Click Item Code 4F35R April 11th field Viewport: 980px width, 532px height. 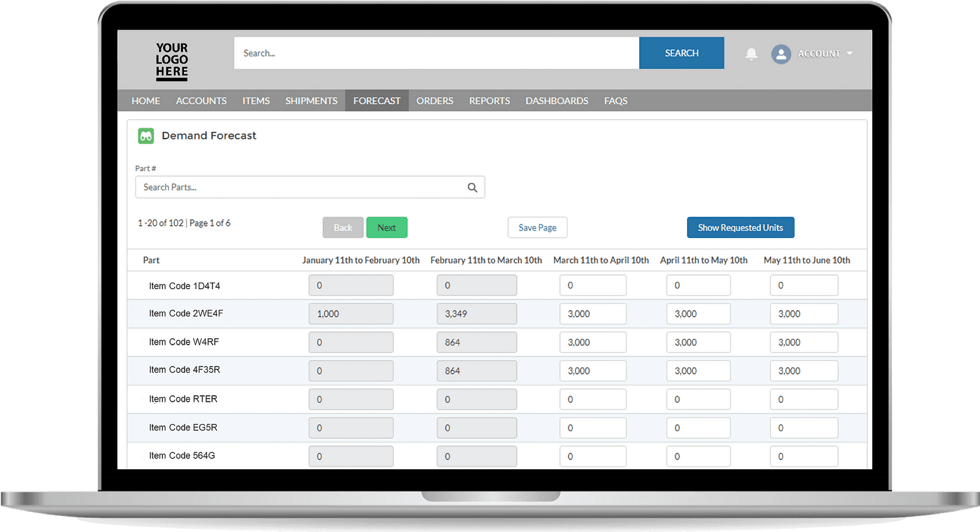tap(698, 371)
